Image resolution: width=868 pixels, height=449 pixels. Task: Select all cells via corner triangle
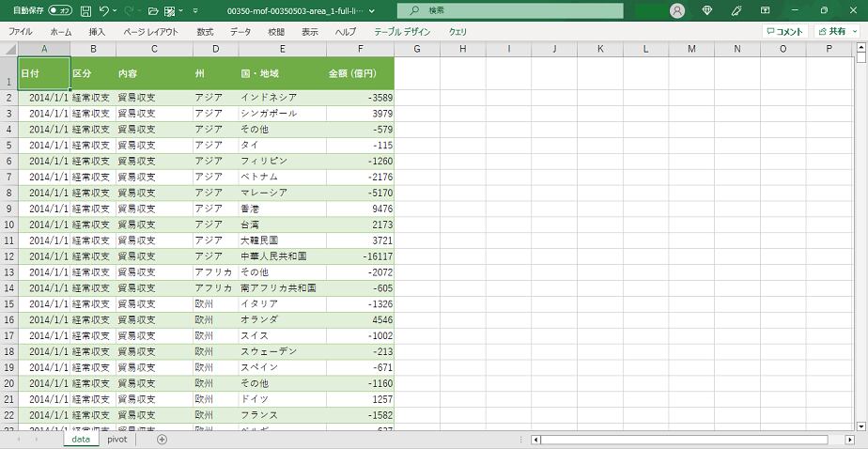[8, 49]
